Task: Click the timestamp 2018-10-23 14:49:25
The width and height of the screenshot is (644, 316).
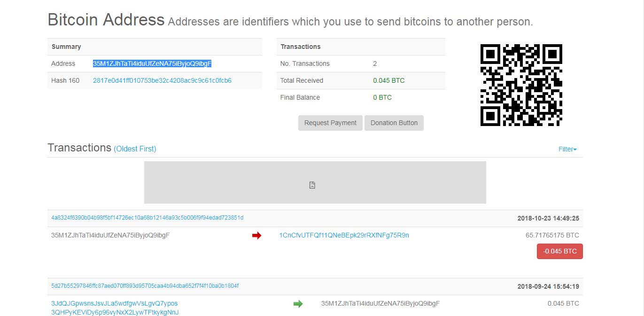Action: point(548,218)
